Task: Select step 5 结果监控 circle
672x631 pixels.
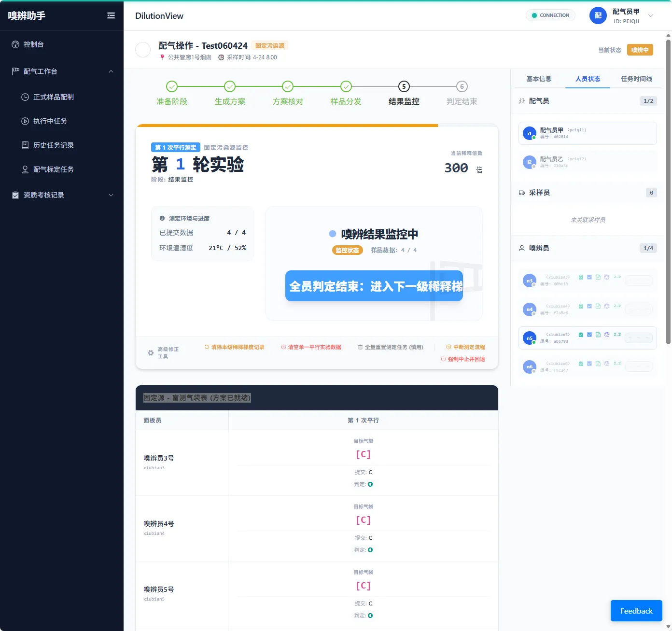Action: [404, 86]
